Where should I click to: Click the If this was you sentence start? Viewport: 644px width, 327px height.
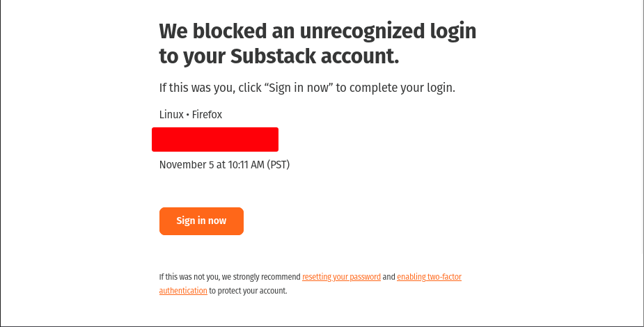196,88
